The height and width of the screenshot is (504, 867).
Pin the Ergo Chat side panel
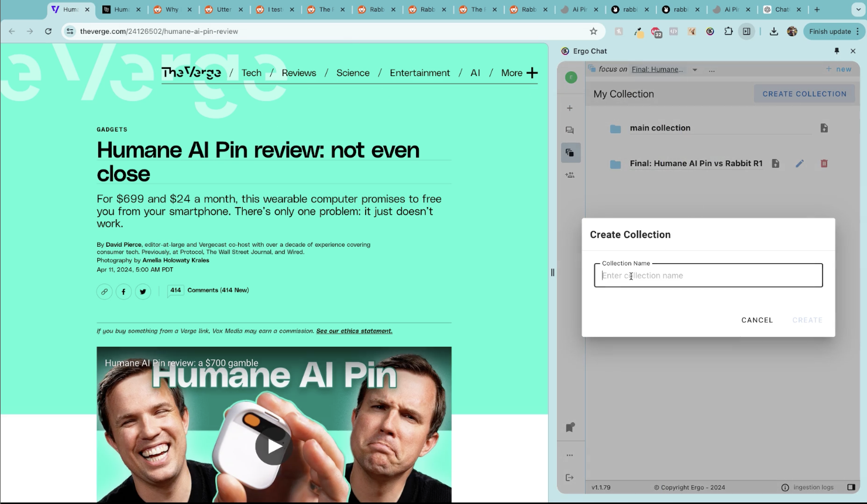(x=837, y=51)
